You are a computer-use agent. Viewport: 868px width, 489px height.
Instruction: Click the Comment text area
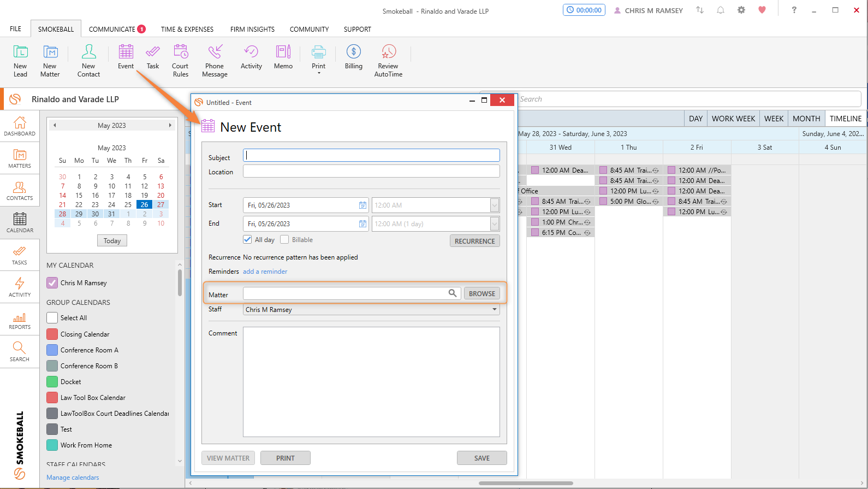pos(371,382)
